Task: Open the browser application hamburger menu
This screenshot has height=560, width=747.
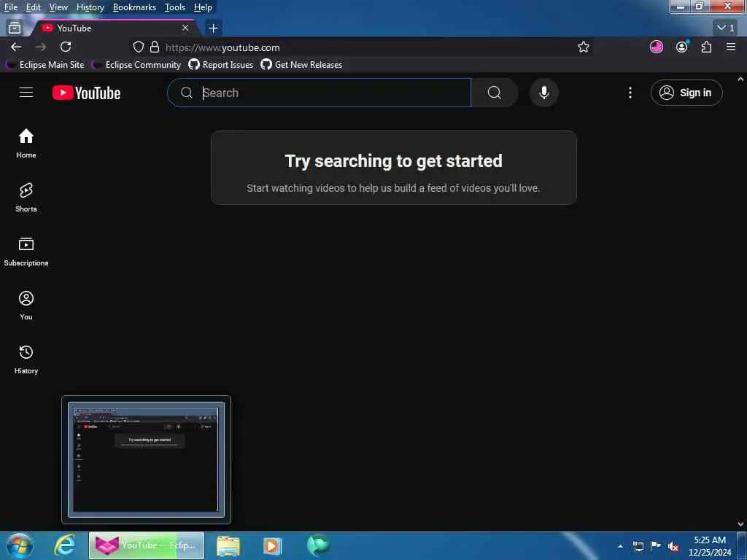Action: tap(731, 47)
